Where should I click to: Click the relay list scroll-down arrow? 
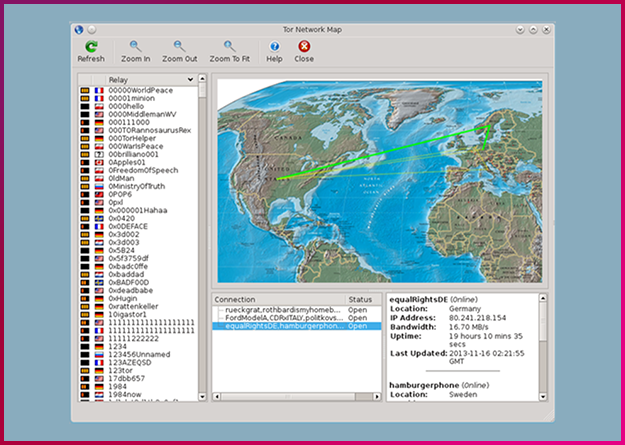tap(202, 397)
